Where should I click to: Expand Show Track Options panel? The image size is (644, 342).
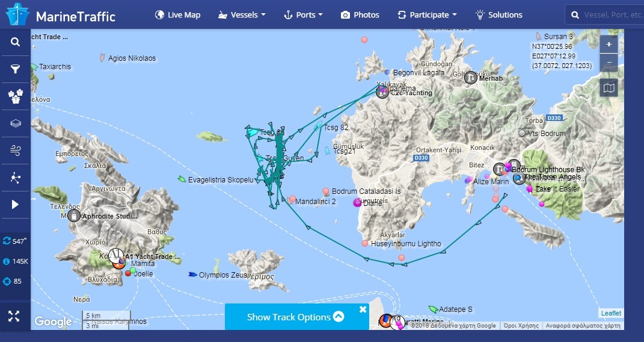click(x=295, y=317)
